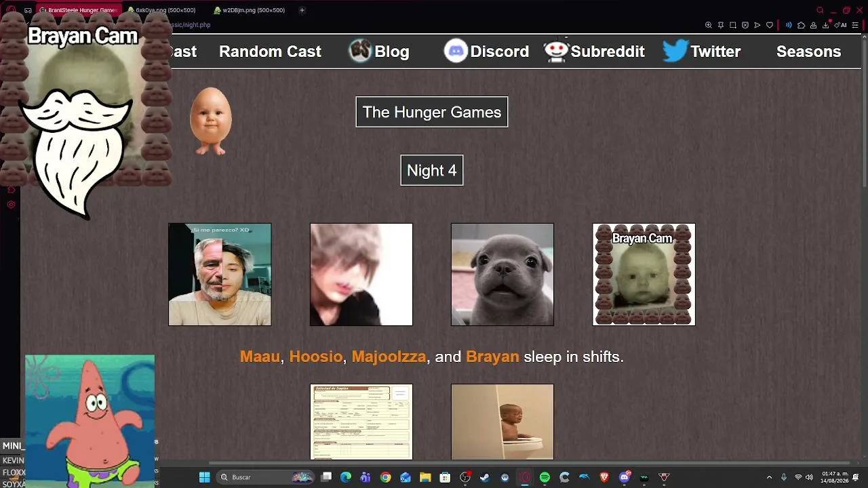Click the Night 4 label box

(x=432, y=170)
